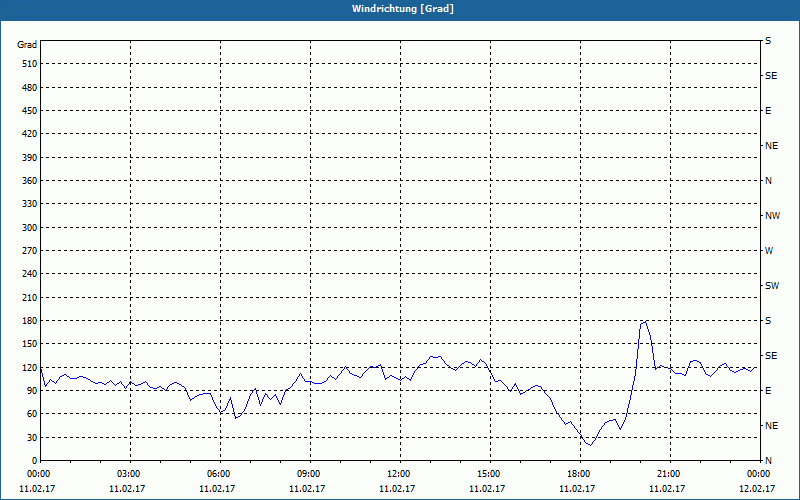Click the 60 y-axis label
The width and height of the screenshot is (800, 500).
(32, 414)
